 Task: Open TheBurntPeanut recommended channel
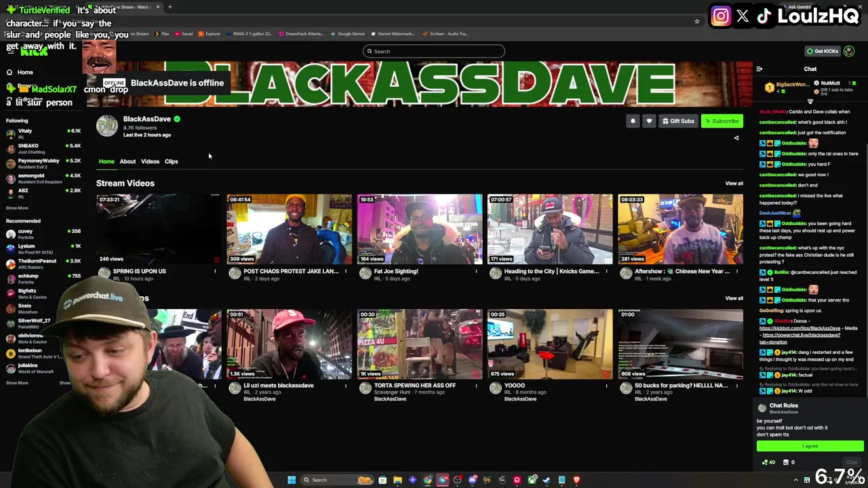pos(43,264)
